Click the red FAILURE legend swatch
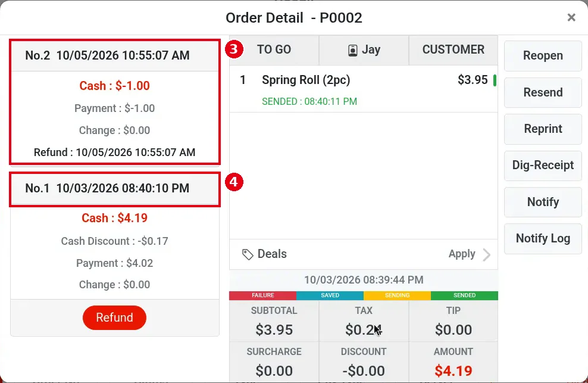Image resolution: width=588 pixels, height=383 pixels. (x=263, y=295)
